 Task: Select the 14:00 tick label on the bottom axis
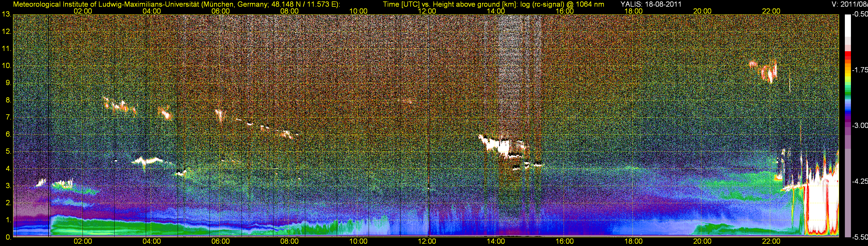pos(496,241)
